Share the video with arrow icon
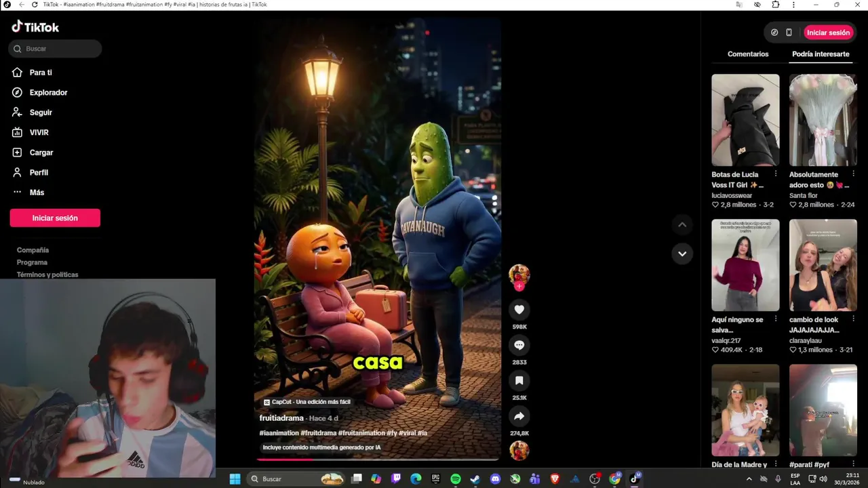868x488 pixels. tap(519, 416)
